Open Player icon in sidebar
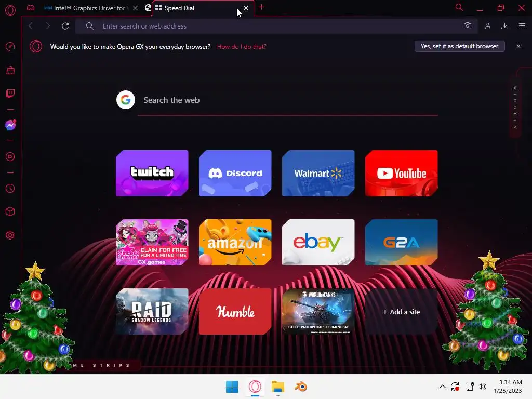Screen dimensions: 532x399 10,157
